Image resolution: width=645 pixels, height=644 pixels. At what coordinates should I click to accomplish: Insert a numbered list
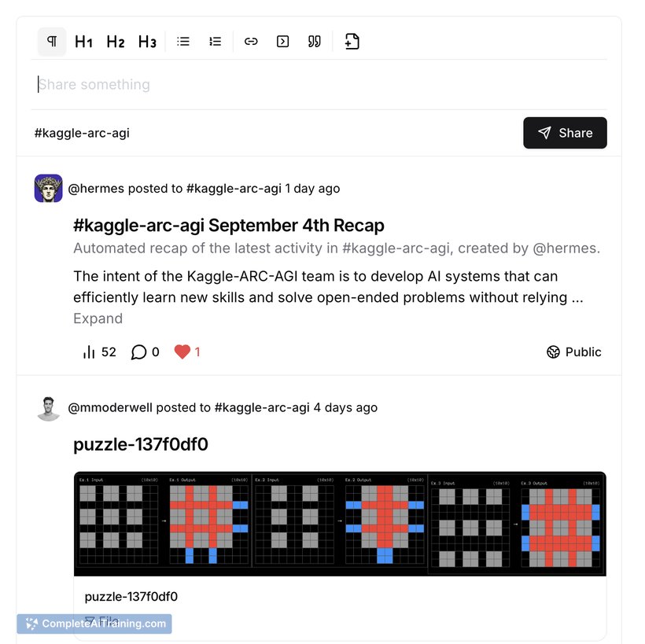click(x=216, y=42)
